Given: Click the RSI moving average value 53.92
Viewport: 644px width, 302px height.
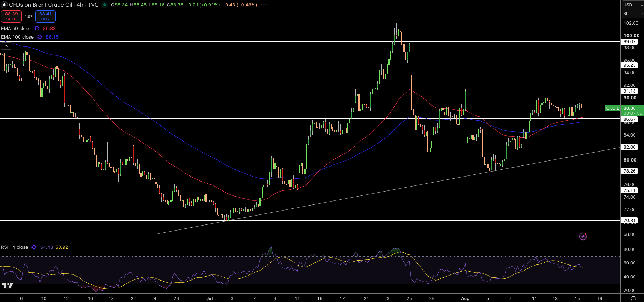Looking at the screenshot, I should click(x=61, y=247).
